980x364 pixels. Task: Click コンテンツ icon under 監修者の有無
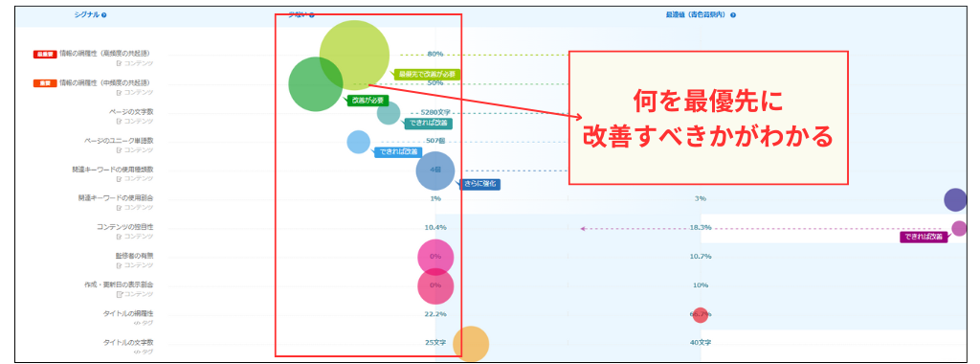tap(119, 265)
